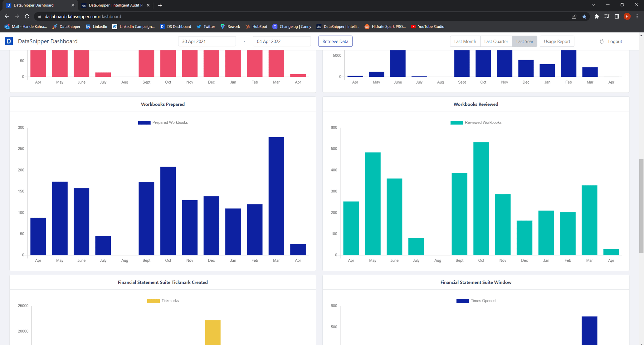Open the YouTube Studio bookmark

tap(427, 27)
